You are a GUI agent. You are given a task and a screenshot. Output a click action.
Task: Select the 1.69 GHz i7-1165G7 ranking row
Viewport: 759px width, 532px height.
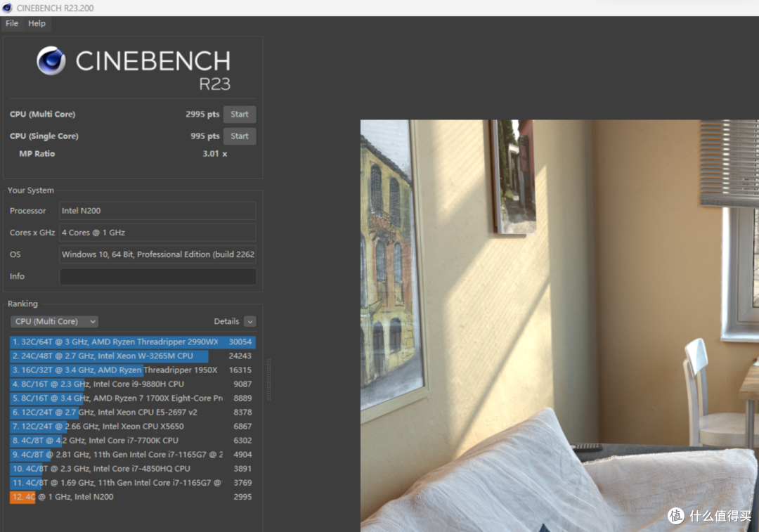pos(133,483)
